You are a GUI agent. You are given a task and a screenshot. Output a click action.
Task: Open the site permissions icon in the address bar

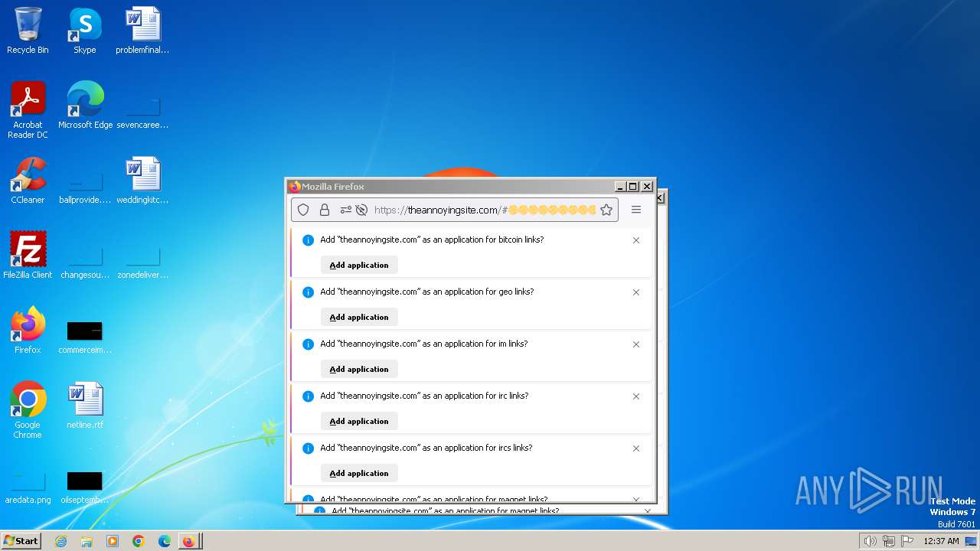pyautogui.click(x=345, y=210)
